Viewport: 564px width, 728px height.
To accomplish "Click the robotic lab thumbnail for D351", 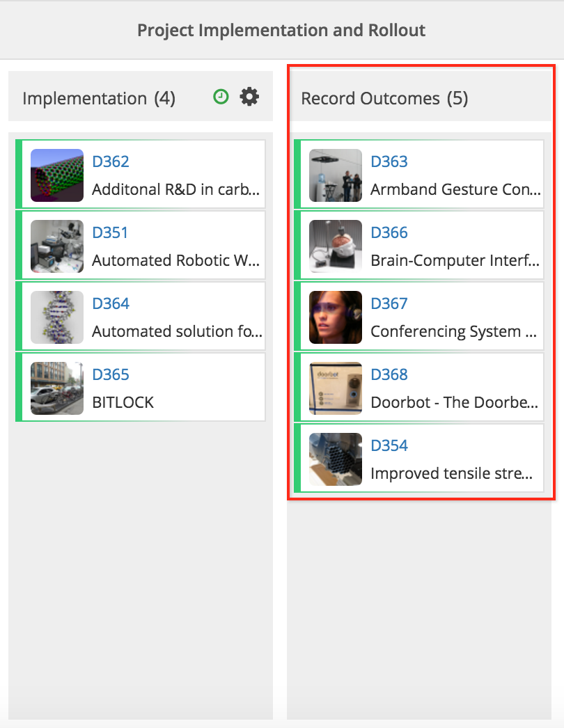I will 57,246.
